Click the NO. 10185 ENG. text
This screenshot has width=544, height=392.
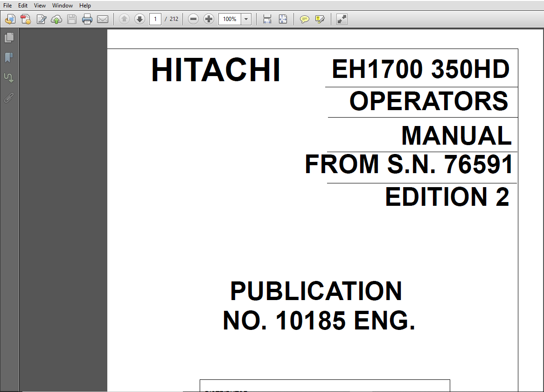[x=319, y=320]
